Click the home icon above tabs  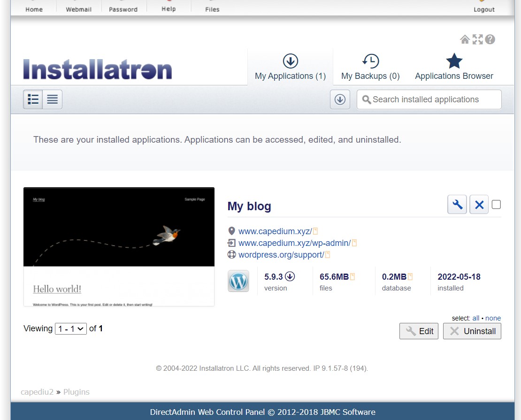[465, 39]
